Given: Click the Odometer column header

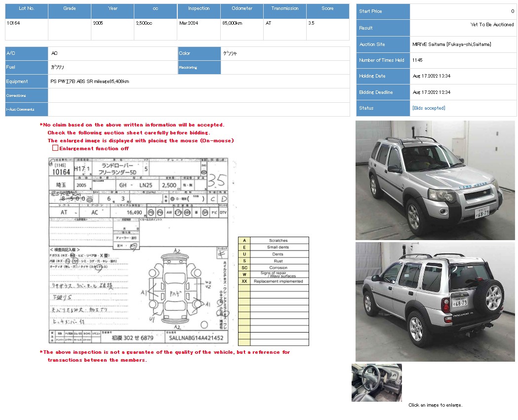Looking at the screenshot, I should [x=242, y=11].
